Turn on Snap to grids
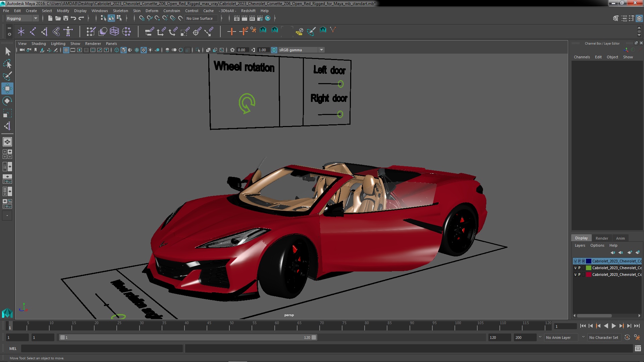 click(142, 18)
